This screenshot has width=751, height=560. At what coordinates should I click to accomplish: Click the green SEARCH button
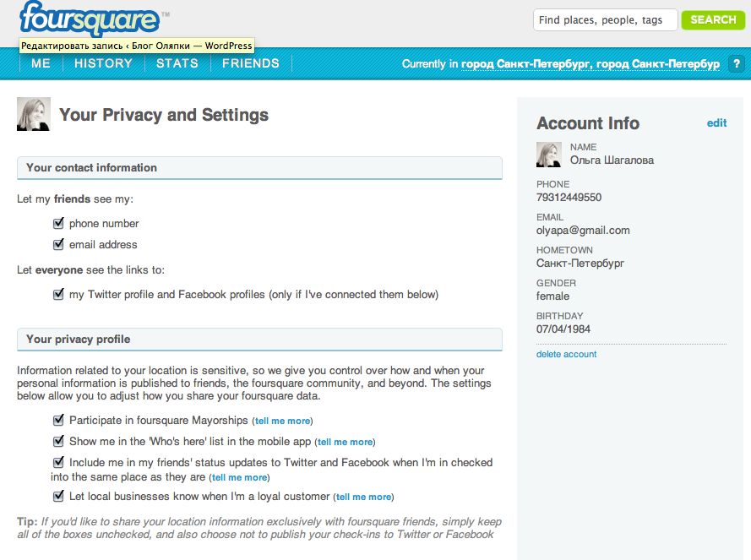point(713,19)
